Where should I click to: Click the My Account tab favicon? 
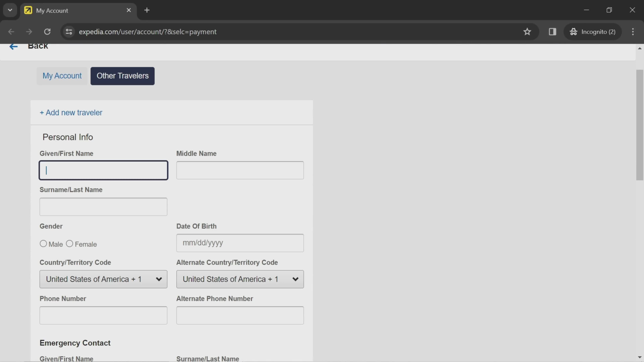[28, 10]
